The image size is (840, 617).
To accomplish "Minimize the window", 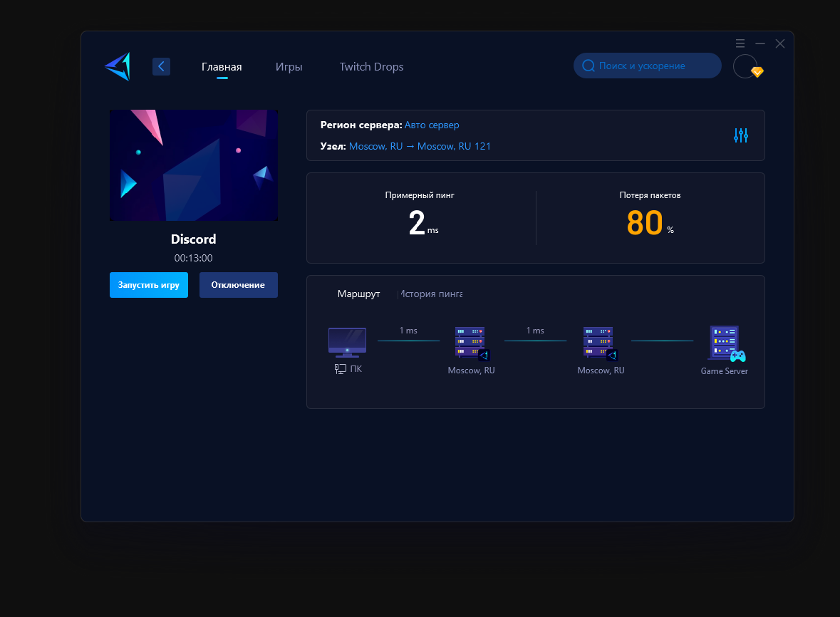I will 760,43.
